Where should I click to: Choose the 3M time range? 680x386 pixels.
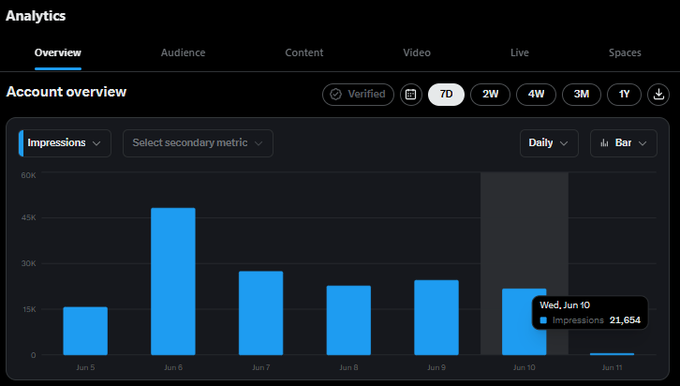pyautogui.click(x=582, y=94)
